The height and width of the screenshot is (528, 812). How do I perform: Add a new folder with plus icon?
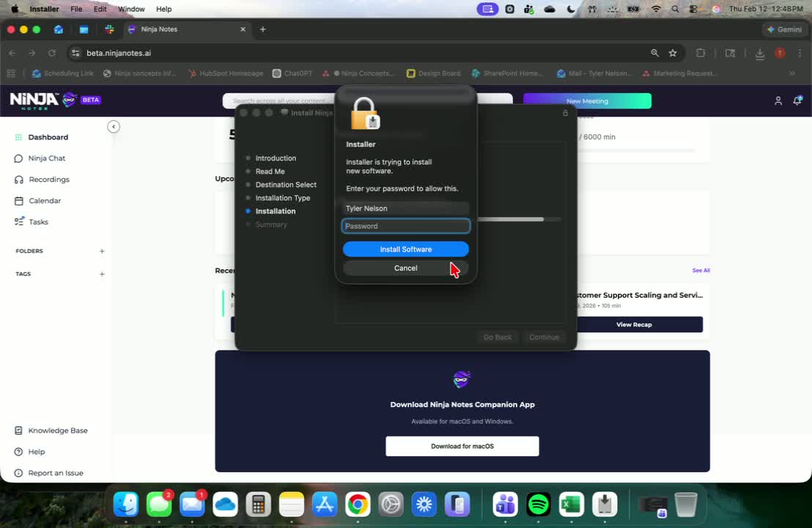pos(102,252)
